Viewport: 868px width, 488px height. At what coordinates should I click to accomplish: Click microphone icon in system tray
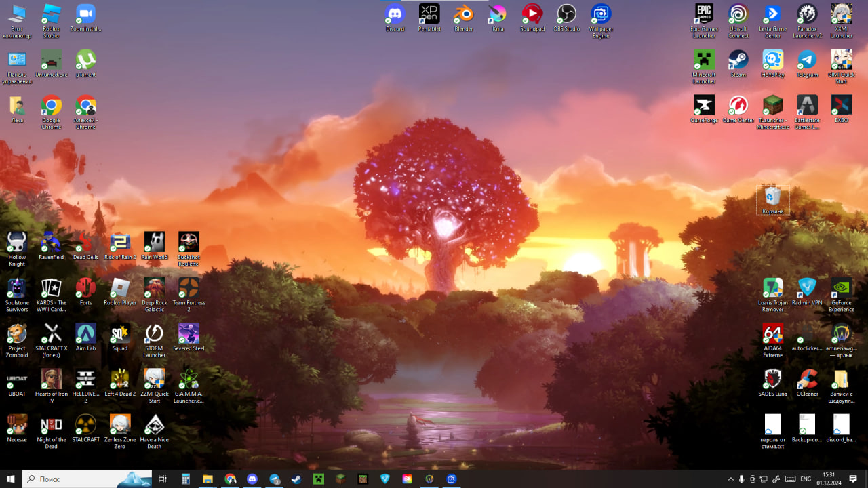point(742,479)
